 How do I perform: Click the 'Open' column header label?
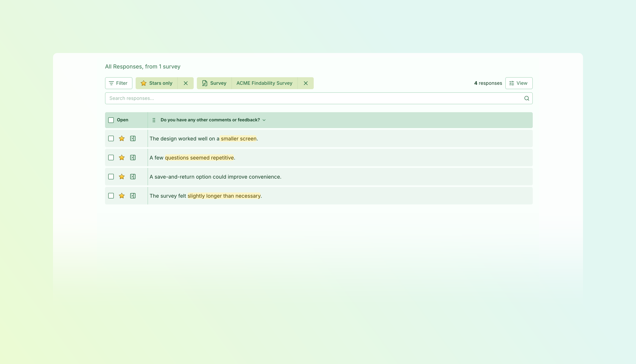tap(122, 120)
